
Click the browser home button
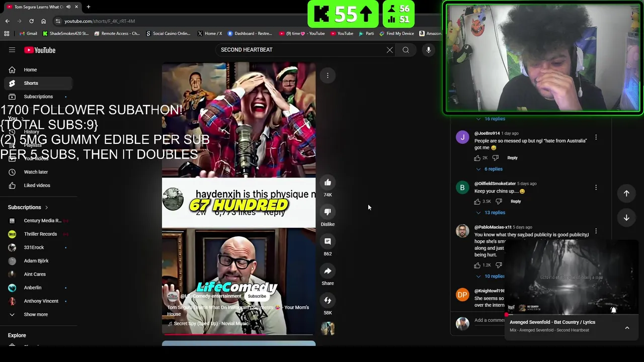click(43, 21)
